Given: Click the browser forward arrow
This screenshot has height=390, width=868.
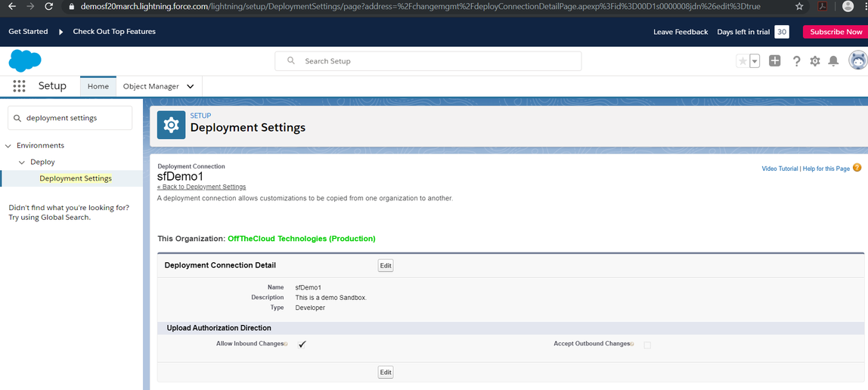Looking at the screenshot, I should click(x=30, y=6).
